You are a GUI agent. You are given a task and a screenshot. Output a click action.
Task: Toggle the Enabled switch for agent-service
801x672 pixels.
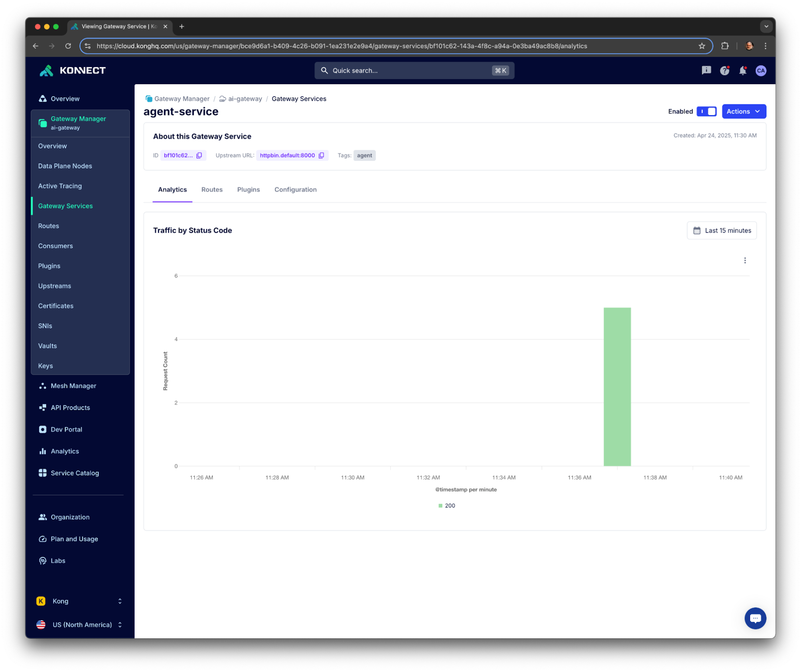coord(707,111)
